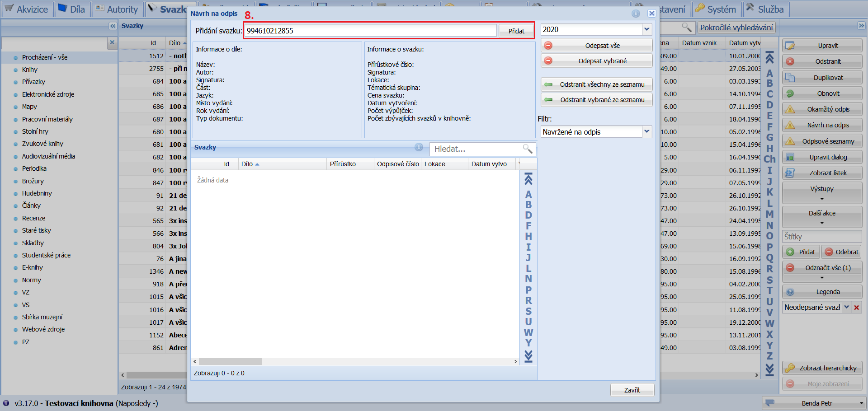The height and width of the screenshot is (411, 868).
Task: Click Zobrazit hierarchicky
Action: pos(822,368)
